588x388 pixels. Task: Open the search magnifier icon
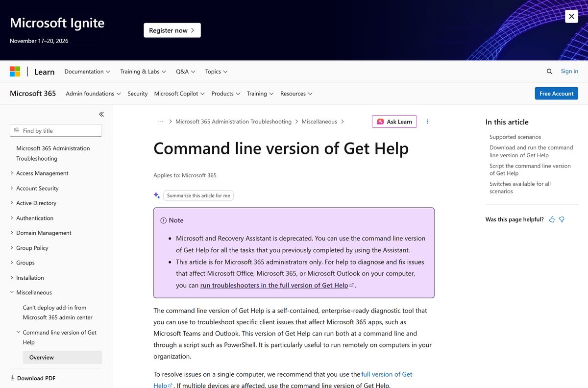[x=549, y=72]
